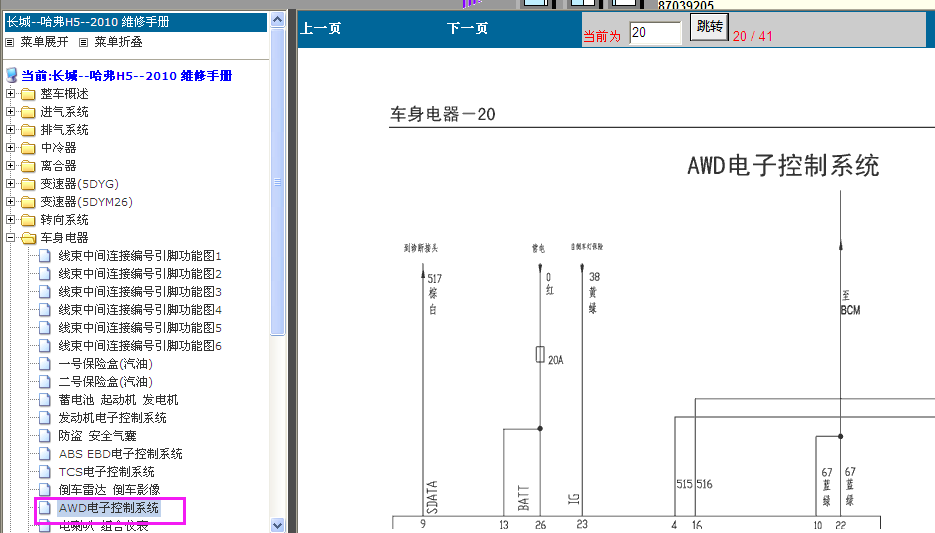This screenshot has width=935, height=533.
Task: Select 车身电器 folder label
Action: coord(64,238)
